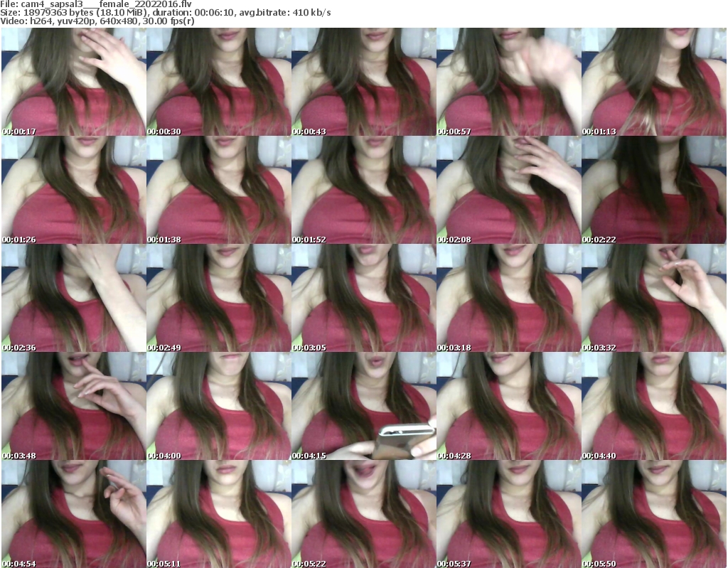Choose the frame stamped 00:04:00
728x568 pixels.
tap(219, 406)
